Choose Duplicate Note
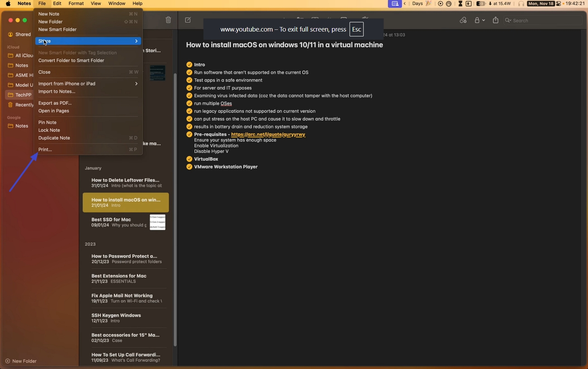 [88, 138]
